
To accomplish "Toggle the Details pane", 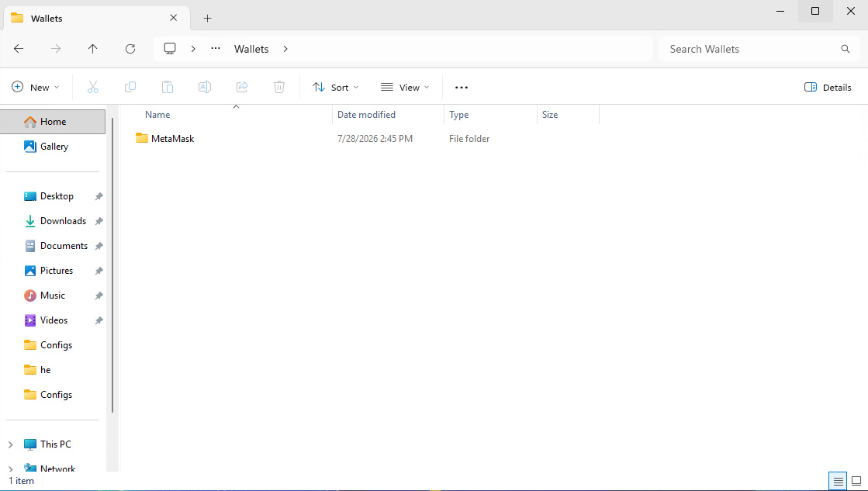I will 828,87.
